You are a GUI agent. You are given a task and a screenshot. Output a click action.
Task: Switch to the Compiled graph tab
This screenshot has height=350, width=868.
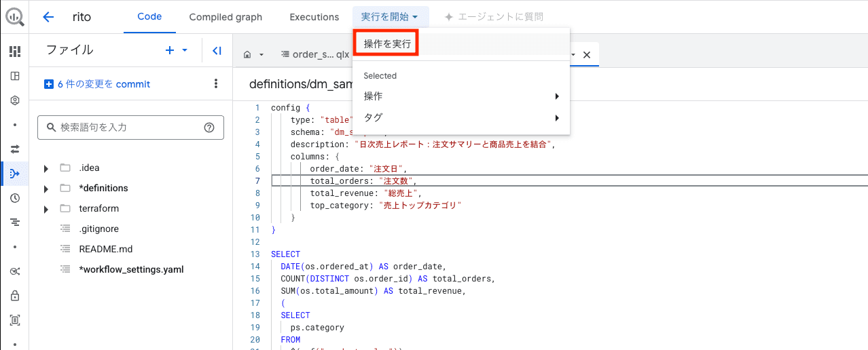coord(225,17)
